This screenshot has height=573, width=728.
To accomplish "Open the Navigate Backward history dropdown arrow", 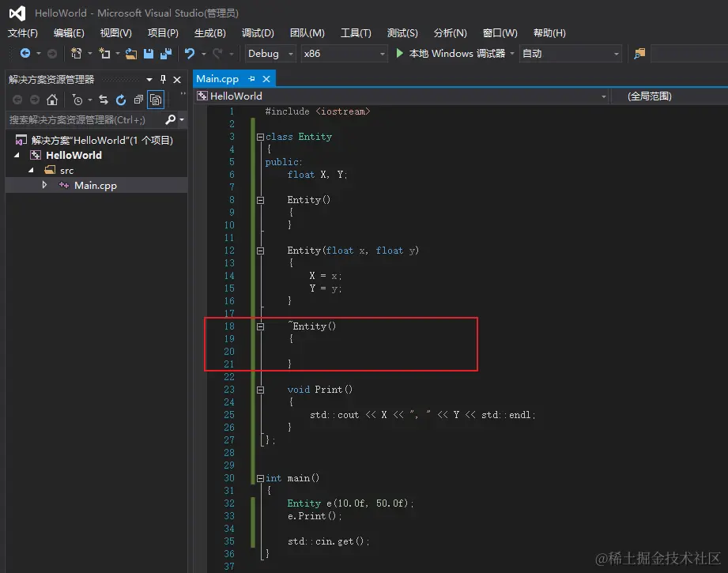I will (39, 54).
